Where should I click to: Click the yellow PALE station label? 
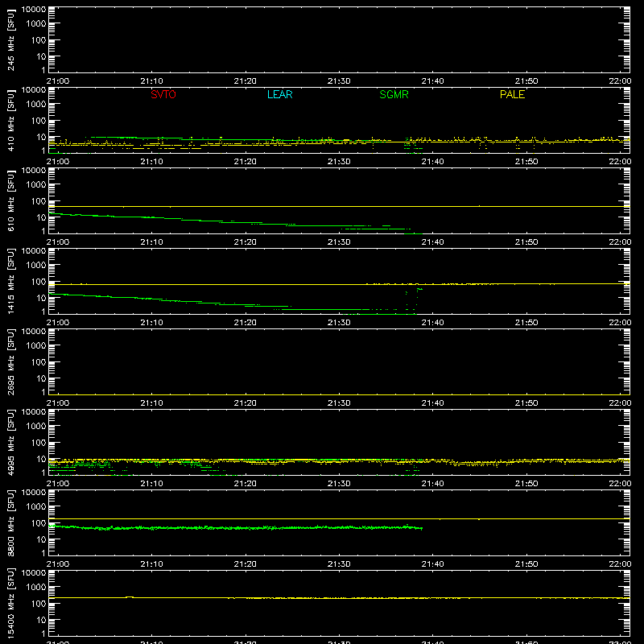tap(512, 94)
